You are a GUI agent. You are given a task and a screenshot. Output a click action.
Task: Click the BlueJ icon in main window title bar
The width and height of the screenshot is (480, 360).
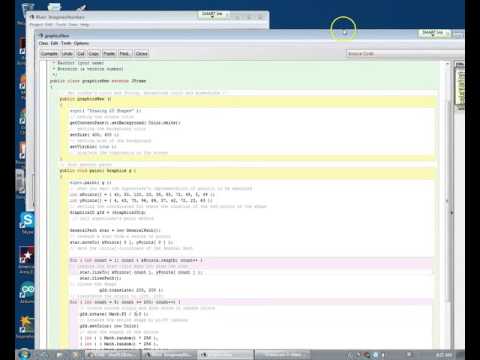(32, 17)
